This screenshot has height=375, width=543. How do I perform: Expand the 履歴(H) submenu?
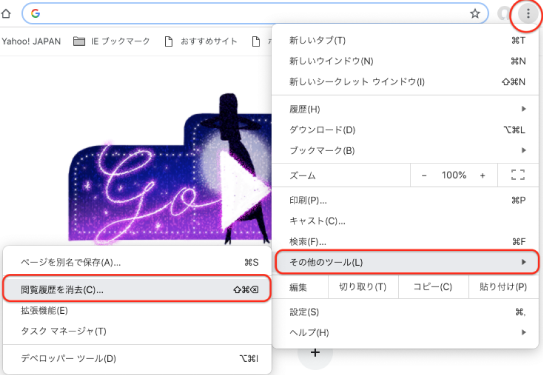pyautogui.click(x=405, y=109)
